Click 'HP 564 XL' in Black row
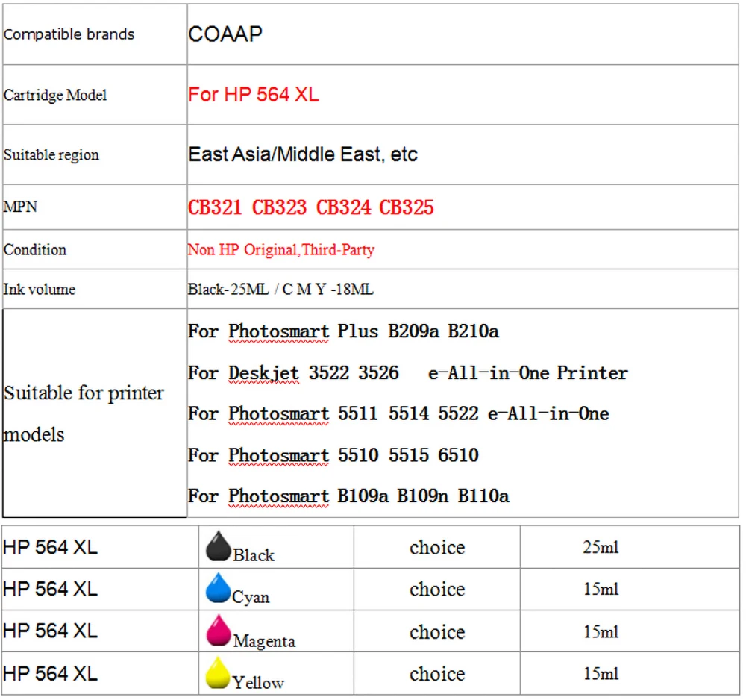746x700 pixels. coord(51,547)
